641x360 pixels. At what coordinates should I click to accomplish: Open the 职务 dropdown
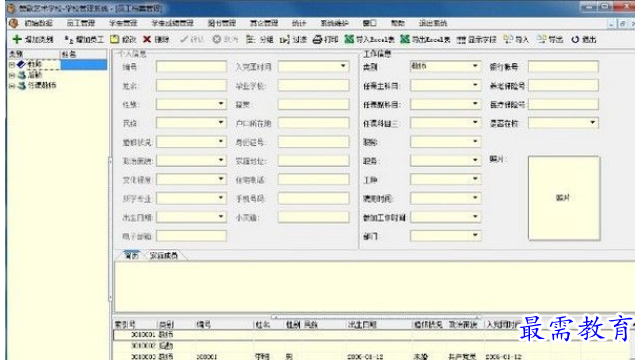(475, 161)
